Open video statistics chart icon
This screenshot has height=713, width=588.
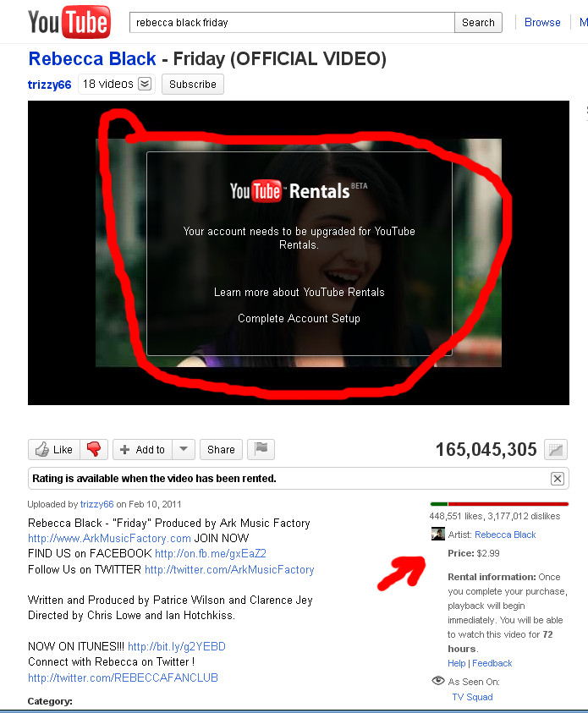coord(556,450)
